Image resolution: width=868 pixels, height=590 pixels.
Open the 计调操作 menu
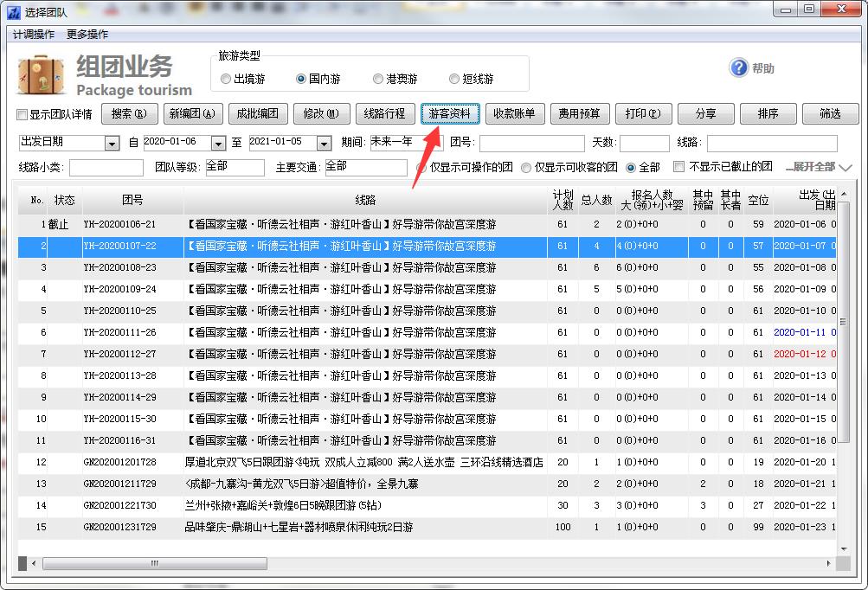[34, 35]
